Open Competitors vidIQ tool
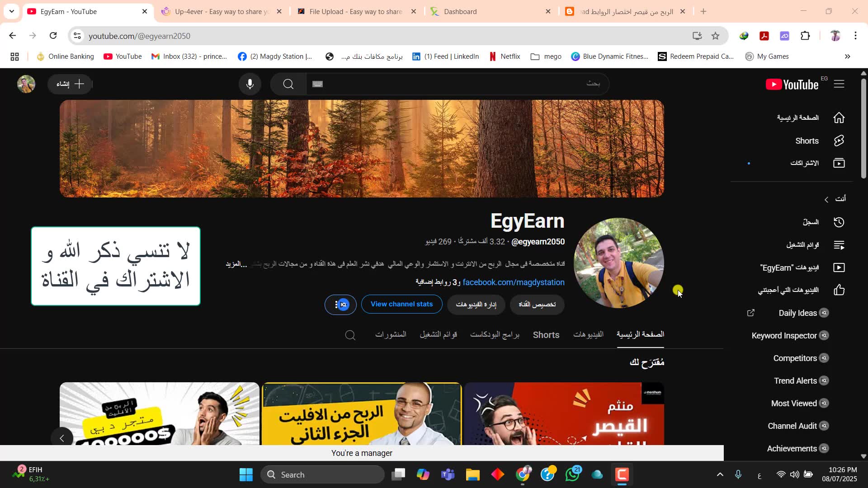The width and height of the screenshot is (868, 488). tap(800, 358)
